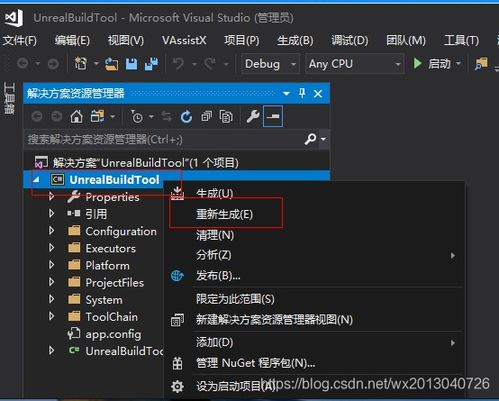Expand the Configuration folder node
Screen dimensions: 499x401
51,231
